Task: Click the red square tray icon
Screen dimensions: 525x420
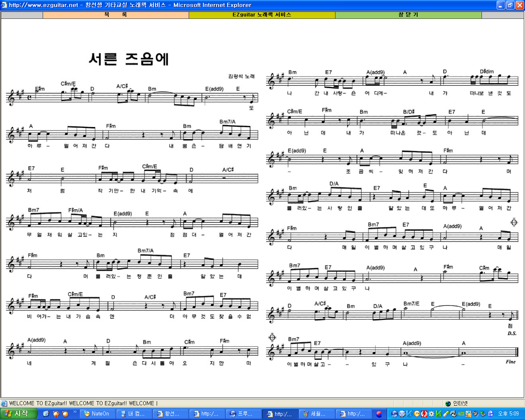Action: point(424,414)
